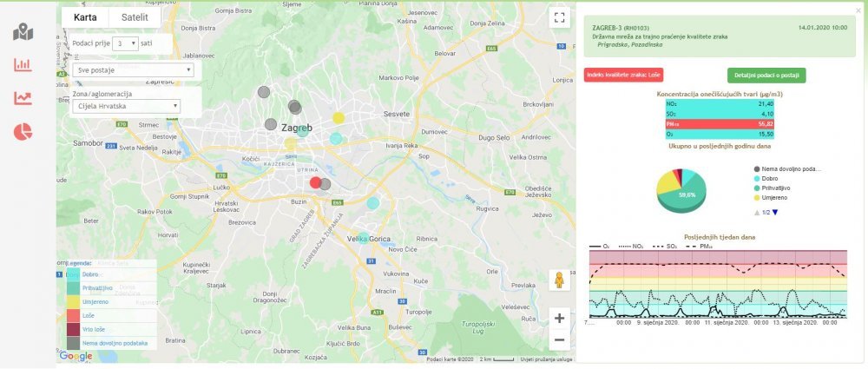Click 'Prihvatljivo' pie legend entry
Viewport: 868px width, 369px height.
click(x=773, y=188)
